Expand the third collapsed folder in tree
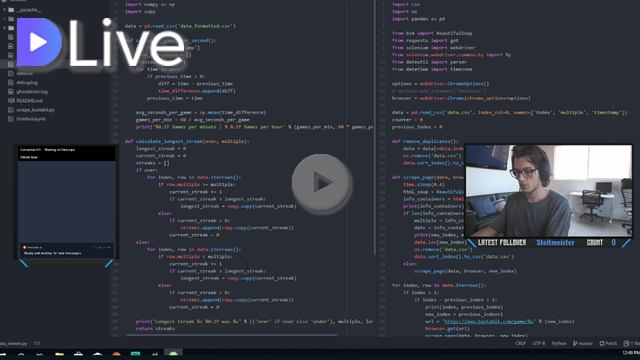This screenshot has height=360, width=640. 4,28
